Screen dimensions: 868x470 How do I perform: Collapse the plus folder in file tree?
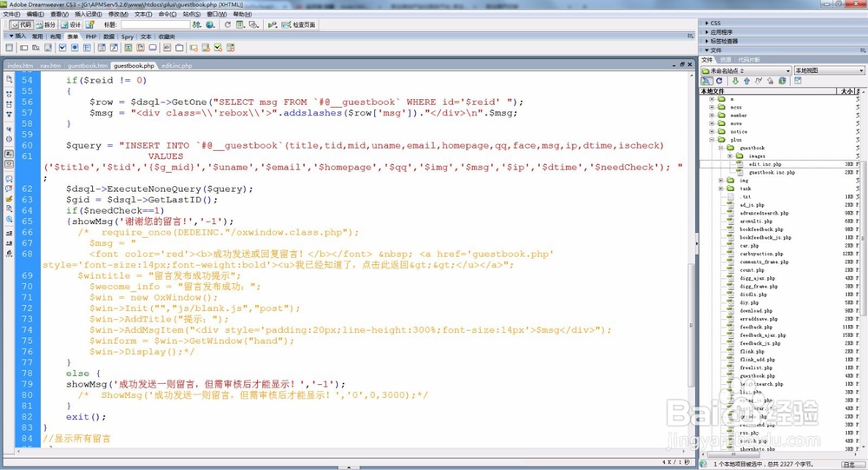pos(712,140)
